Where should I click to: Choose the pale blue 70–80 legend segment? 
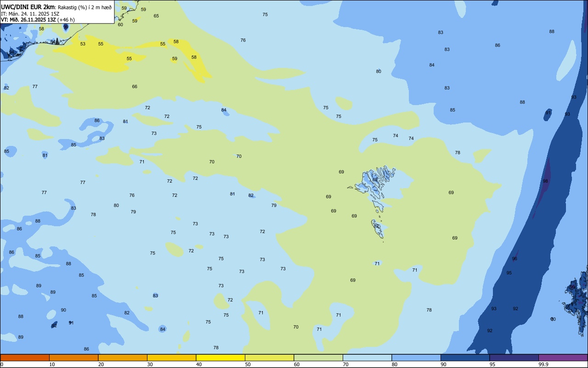[x=367, y=357]
